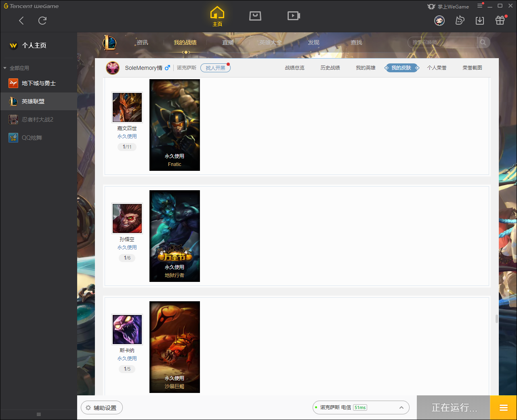Click the summoner avatar next to SoleMemory情

point(113,68)
